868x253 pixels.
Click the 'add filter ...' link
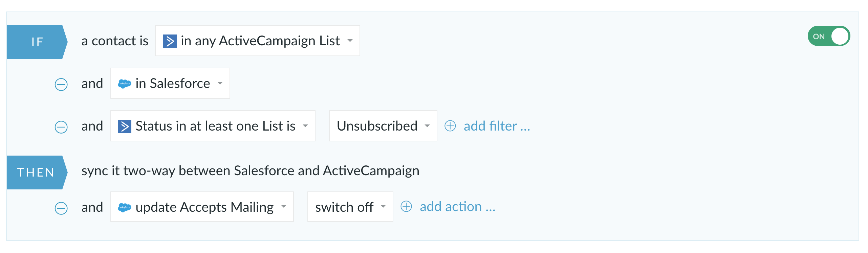[x=497, y=126]
